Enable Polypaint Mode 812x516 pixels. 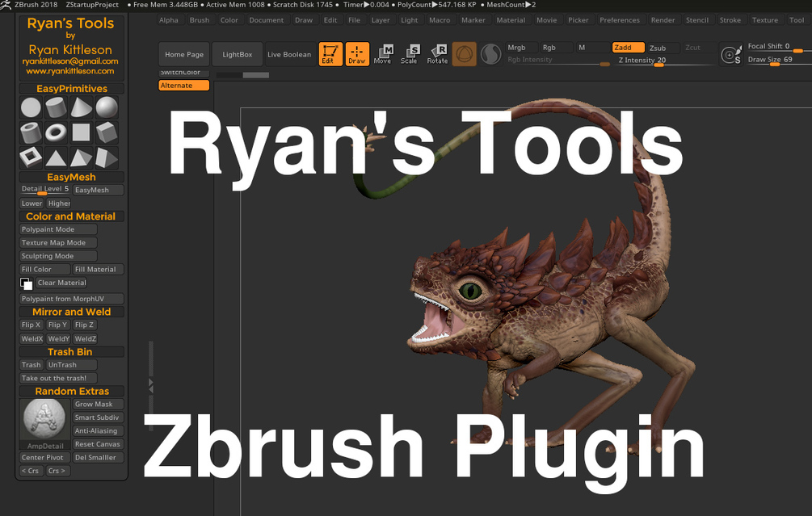pyautogui.click(x=58, y=229)
